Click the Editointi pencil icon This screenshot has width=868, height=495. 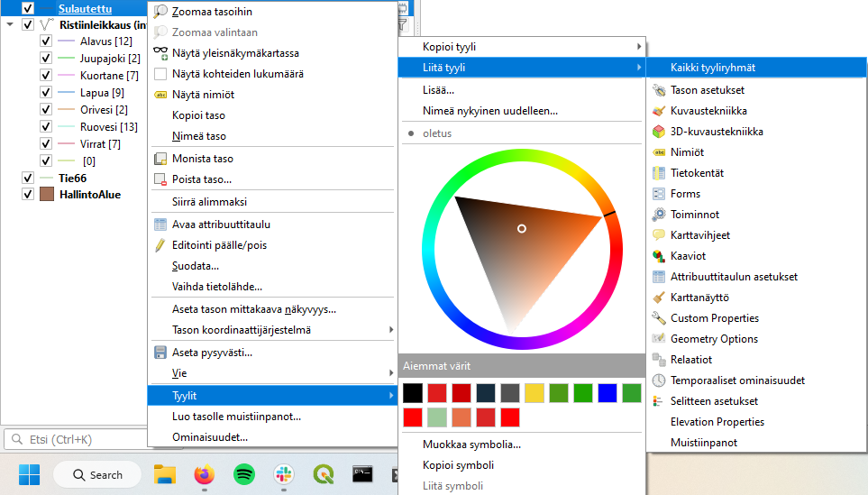160,245
